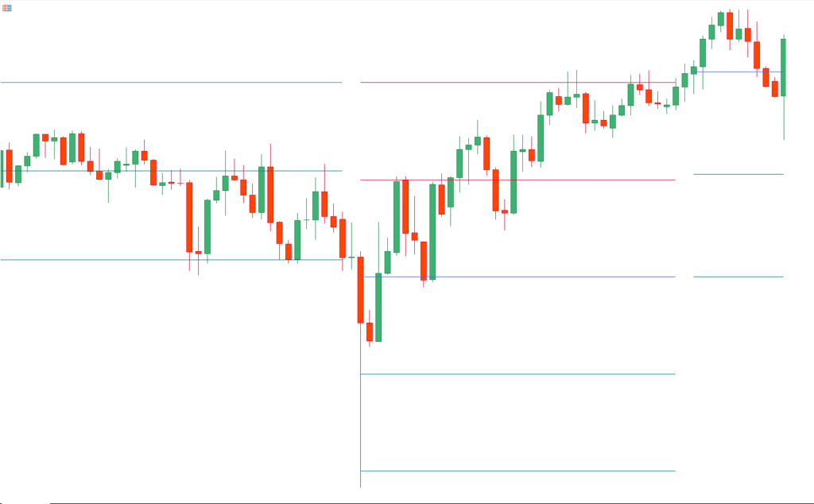Select the lowest green horizontal level line
814x504 pixels.
(517, 471)
